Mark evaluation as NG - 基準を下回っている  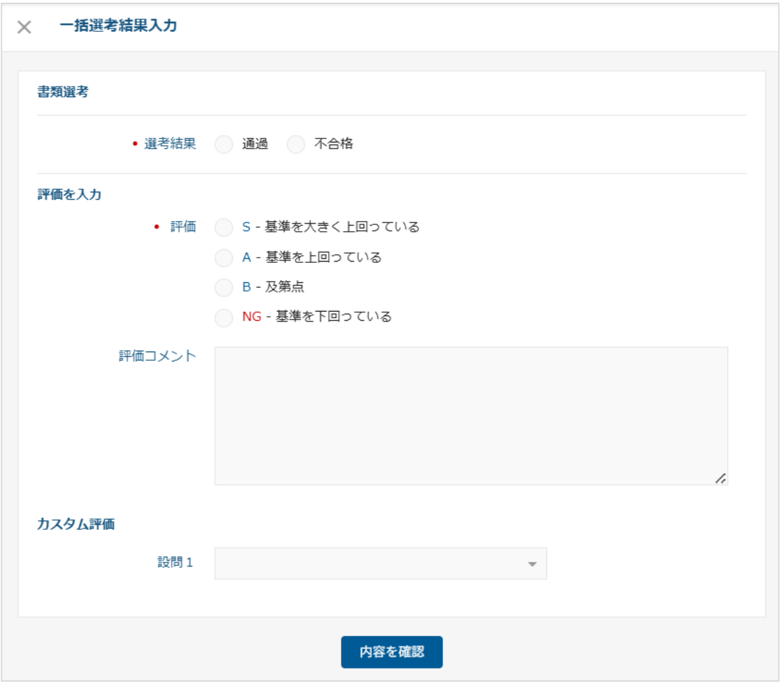coord(224,318)
